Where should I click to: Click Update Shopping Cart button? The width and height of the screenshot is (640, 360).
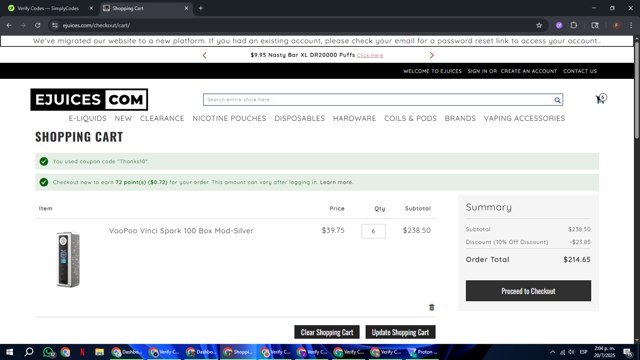click(400, 332)
